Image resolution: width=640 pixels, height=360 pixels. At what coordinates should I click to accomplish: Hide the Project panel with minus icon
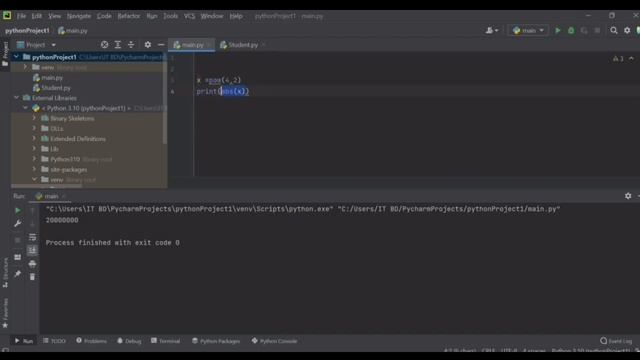point(161,45)
